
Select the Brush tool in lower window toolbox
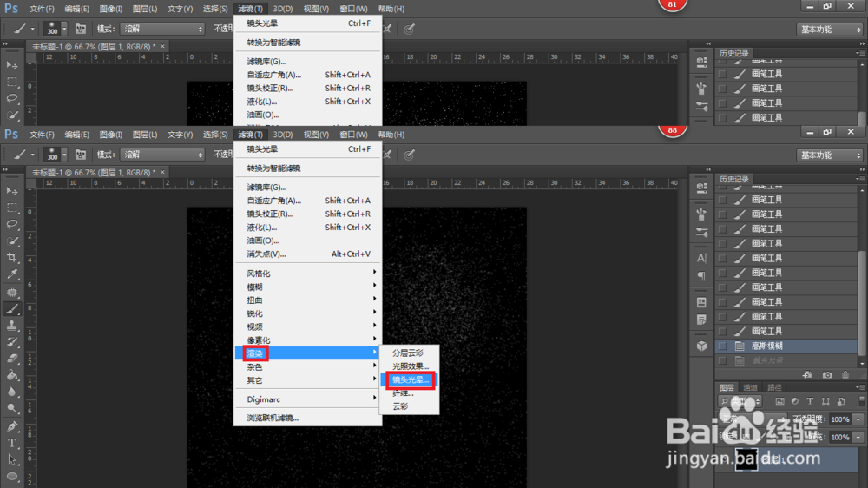tap(12, 309)
